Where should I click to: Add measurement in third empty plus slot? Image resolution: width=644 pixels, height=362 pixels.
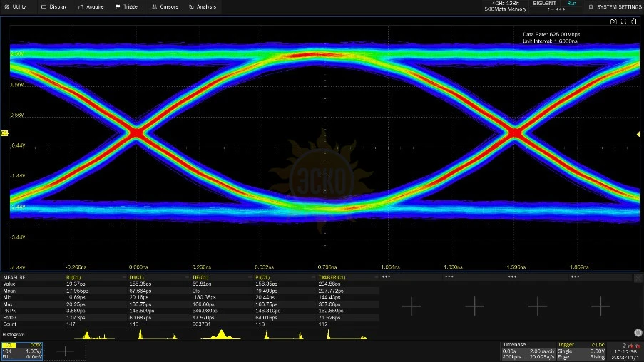click(x=537, y=306)
